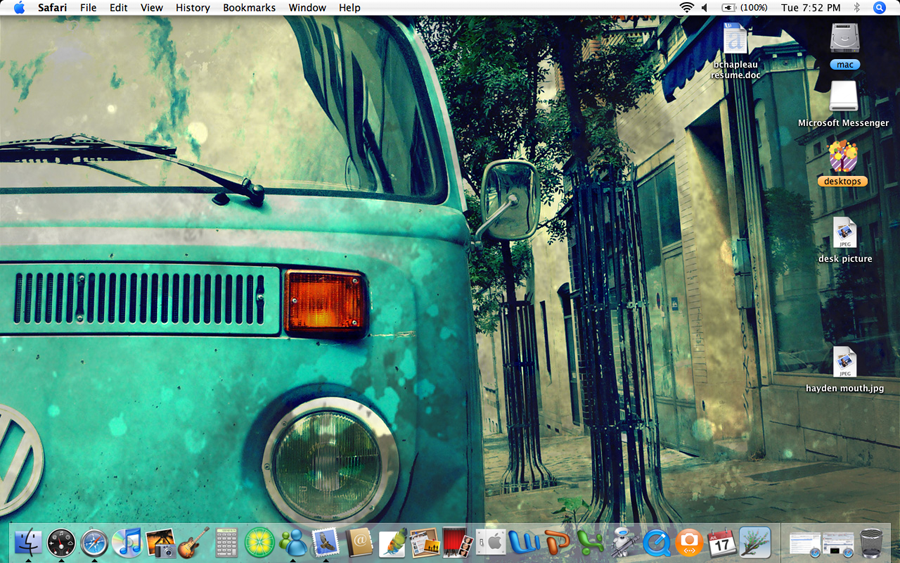900x563 pixels.
Task: Launch Microsoft PowerPoint from the Dock
Action: pos(557,542)
